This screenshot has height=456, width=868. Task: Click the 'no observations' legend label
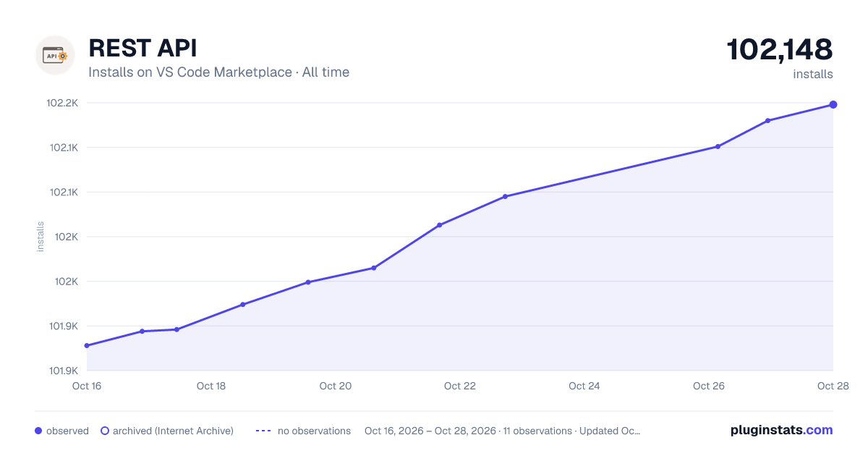tap(314, 431)
